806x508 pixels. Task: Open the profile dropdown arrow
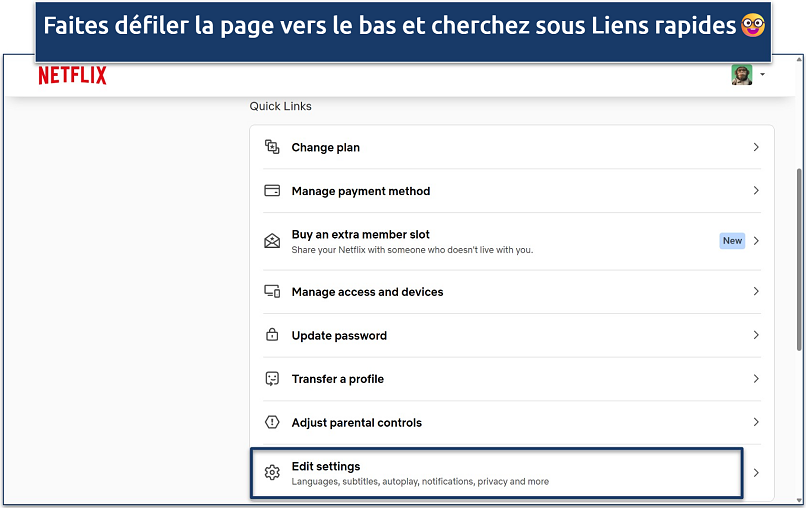pyautogui.click(x=763, y=75)
